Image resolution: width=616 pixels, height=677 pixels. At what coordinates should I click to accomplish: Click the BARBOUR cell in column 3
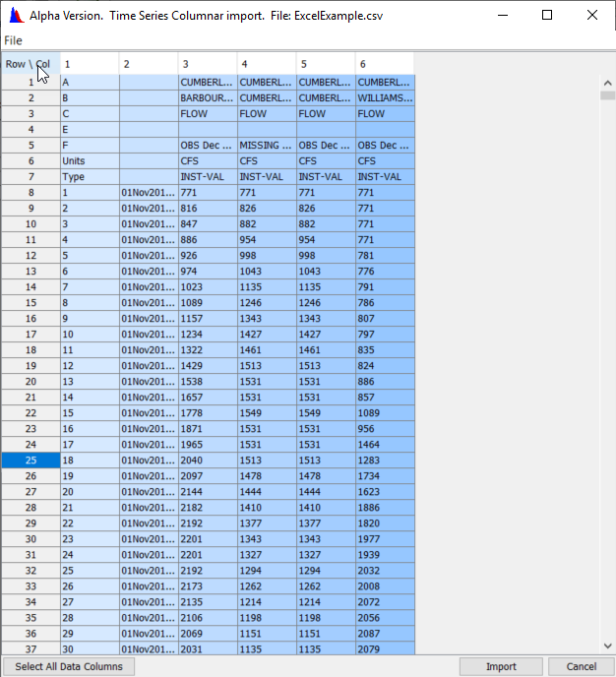point(207,97)
